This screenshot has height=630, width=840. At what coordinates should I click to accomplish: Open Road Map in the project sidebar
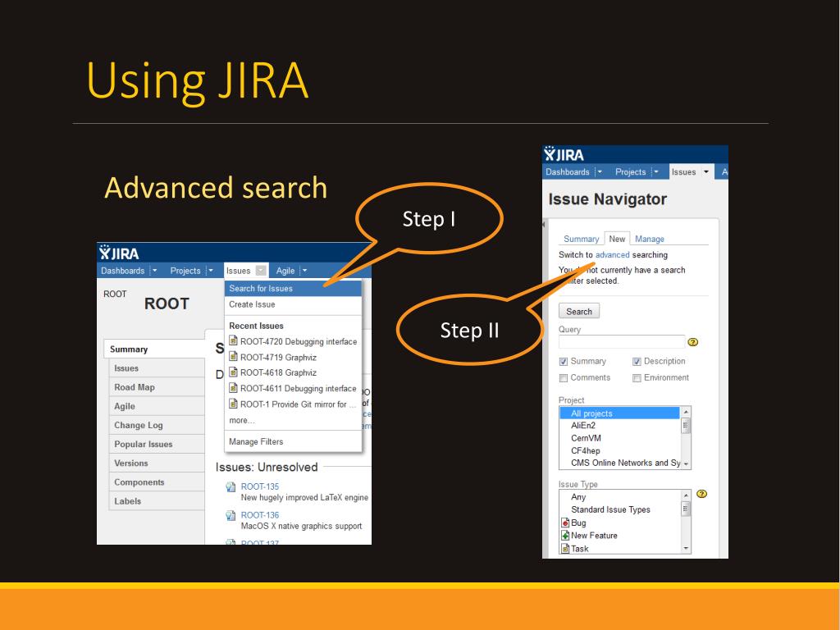pos(157,387)
